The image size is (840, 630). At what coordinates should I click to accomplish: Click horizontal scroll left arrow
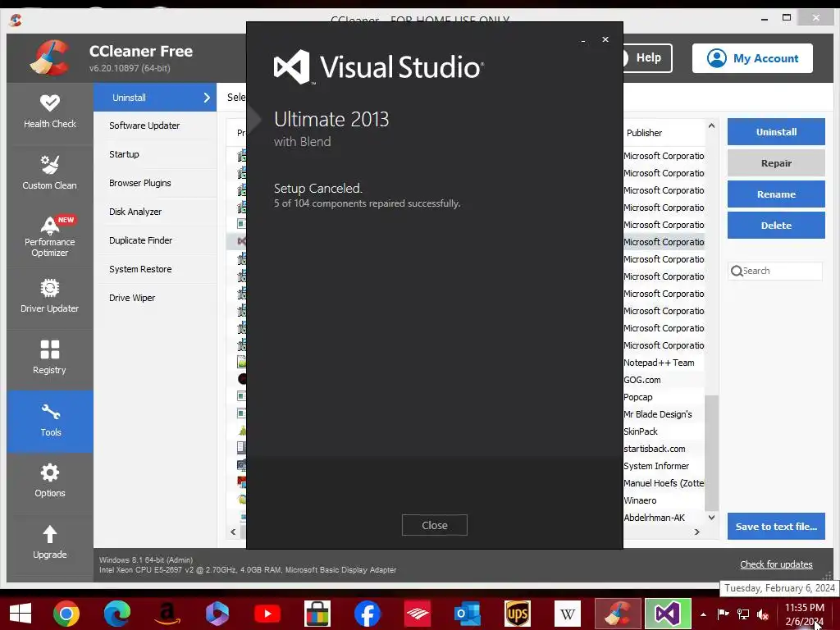click(233, 532)
